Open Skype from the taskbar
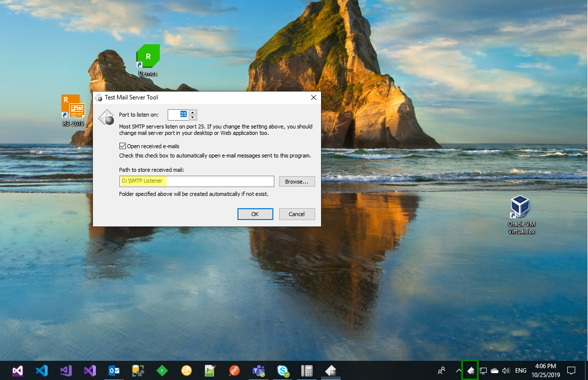The width and height of the screenshot is (588, 380). tap(283, 371)
